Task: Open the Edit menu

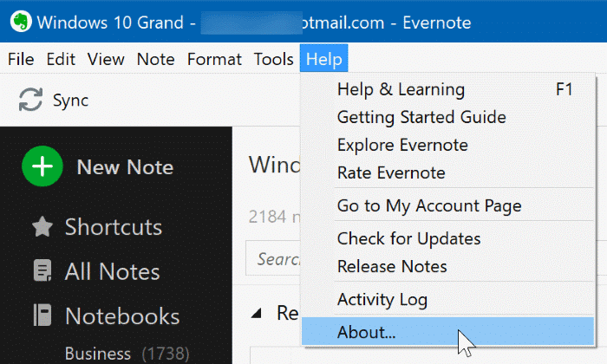Action: click(61, 59)
